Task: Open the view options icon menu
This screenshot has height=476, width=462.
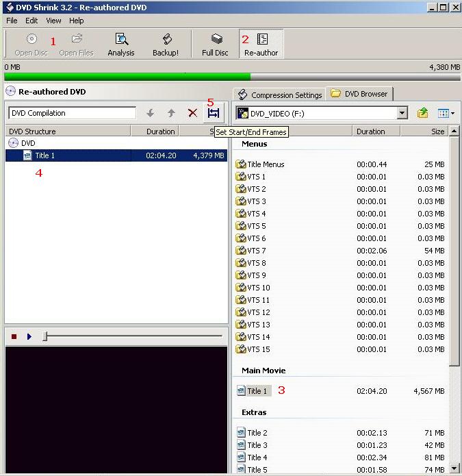Action: [x=446, y=113]
